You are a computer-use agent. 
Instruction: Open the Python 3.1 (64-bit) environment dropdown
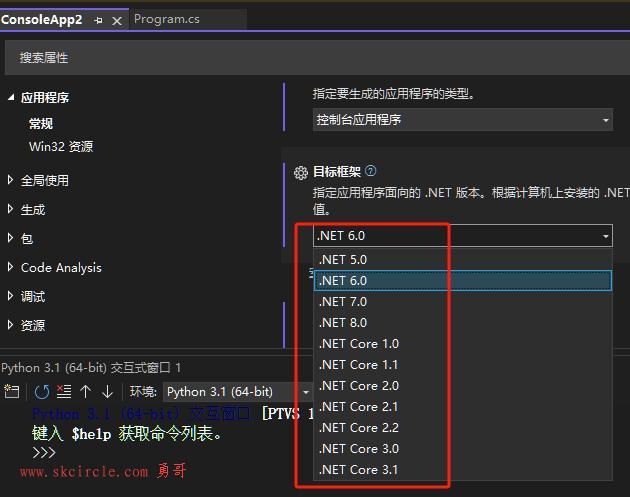click(x=238, y=392)
